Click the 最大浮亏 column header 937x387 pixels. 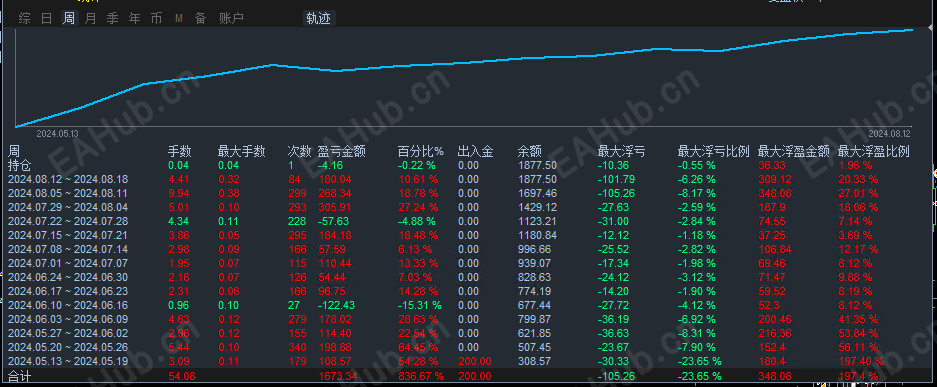(x=621, y=152)
